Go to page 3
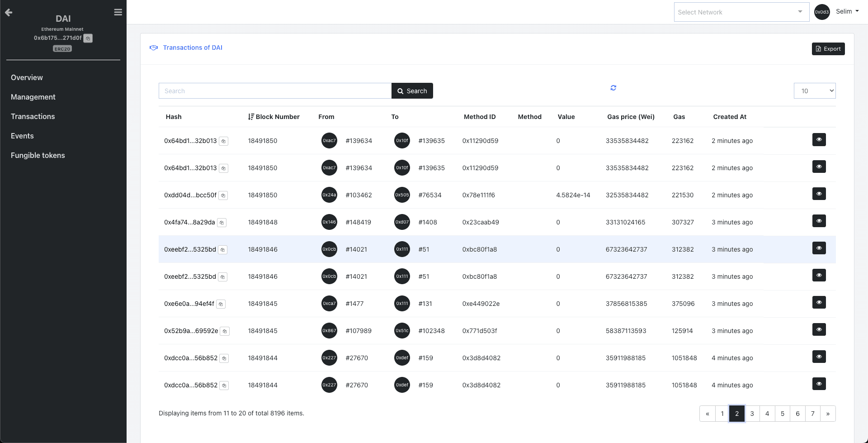The image size is (868, 443). click(x=752, y=414)
